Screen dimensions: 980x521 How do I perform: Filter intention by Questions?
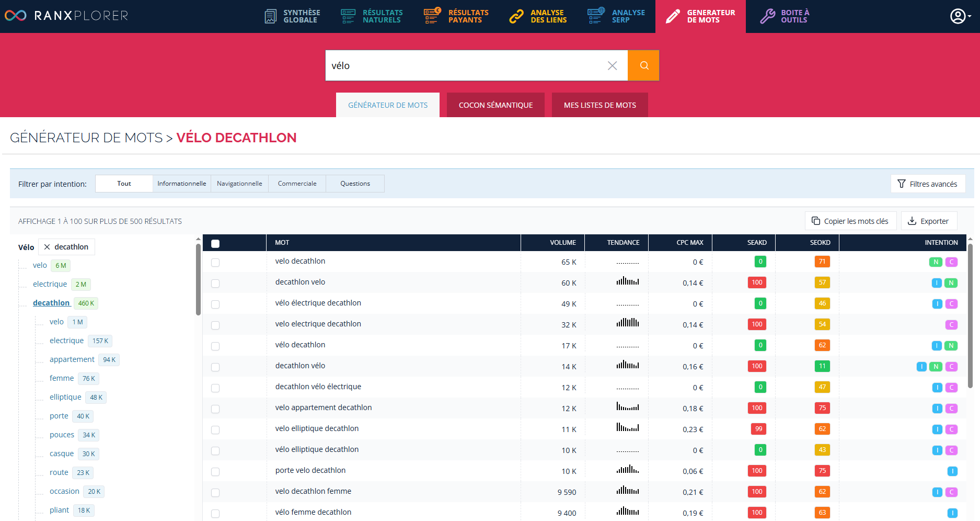355,184
